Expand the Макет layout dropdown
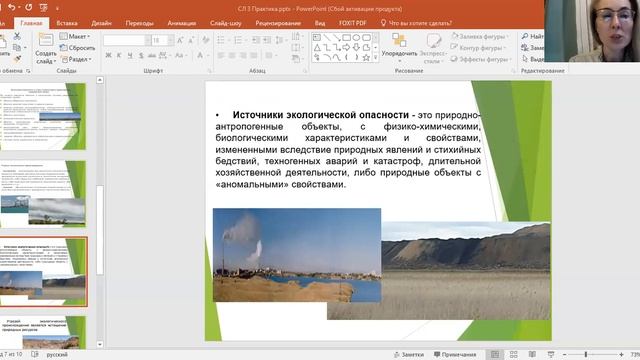This screenshot has height=360, width=640. pyautogui.click(x=75, y=36)
